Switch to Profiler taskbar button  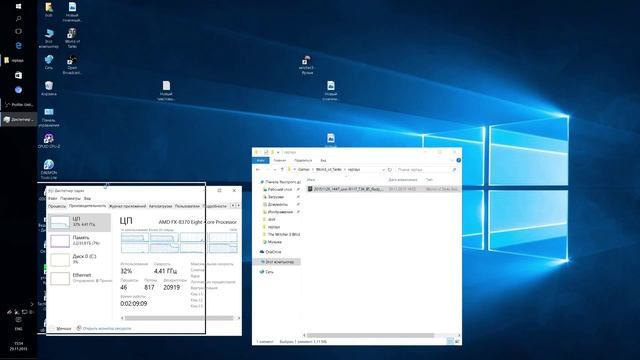18,104
